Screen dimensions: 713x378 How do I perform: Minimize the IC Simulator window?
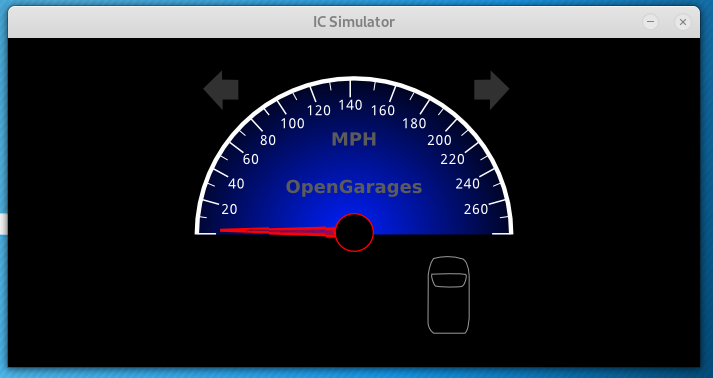tap(650, 21)
